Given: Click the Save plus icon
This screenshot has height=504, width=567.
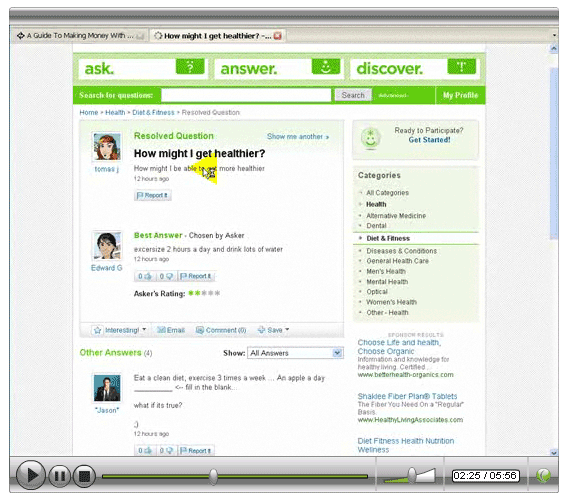Looking at the screenshot, I should click(x=261, y=330).
